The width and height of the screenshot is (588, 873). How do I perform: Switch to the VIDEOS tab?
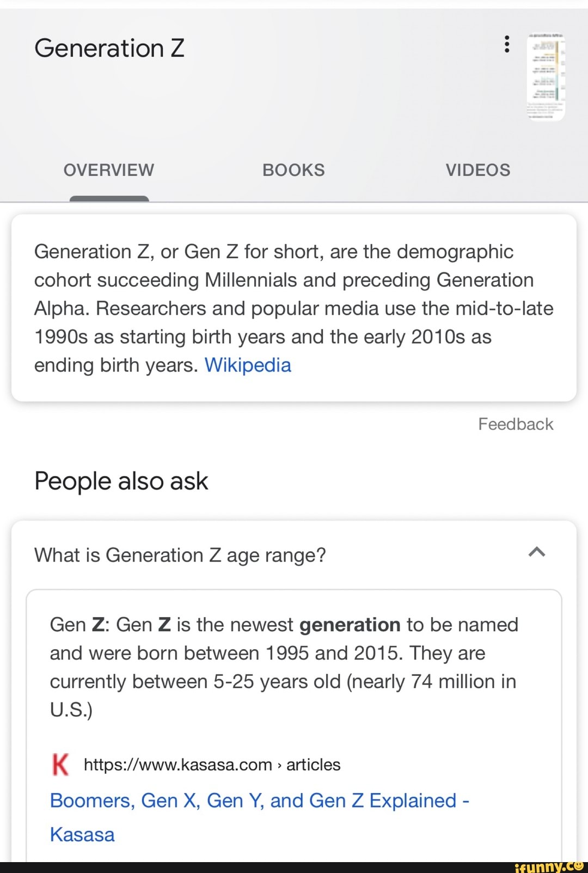click(x=478, y=169)
